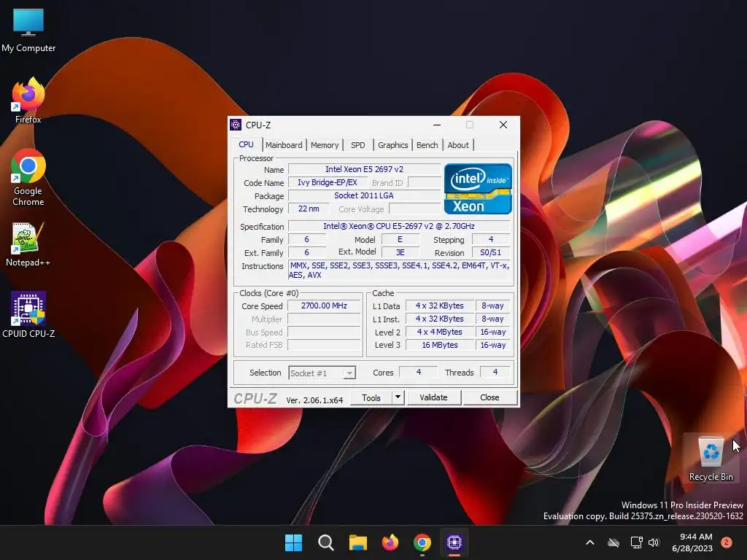Click the Threads count value
Viewport: 747px width, 560px height.
tap(495, 372)
